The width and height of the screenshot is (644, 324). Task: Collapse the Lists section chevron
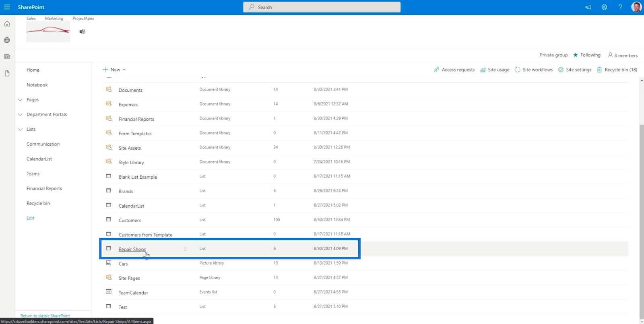tap(20, 130)
